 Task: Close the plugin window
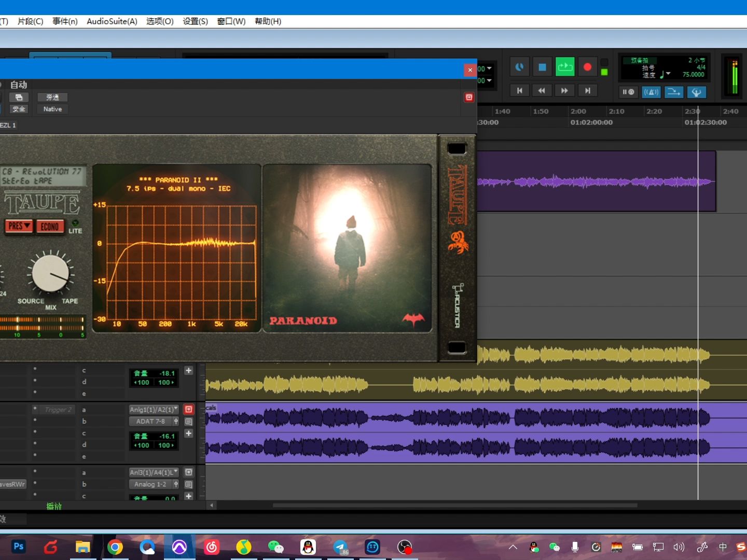tap(470, 69)
